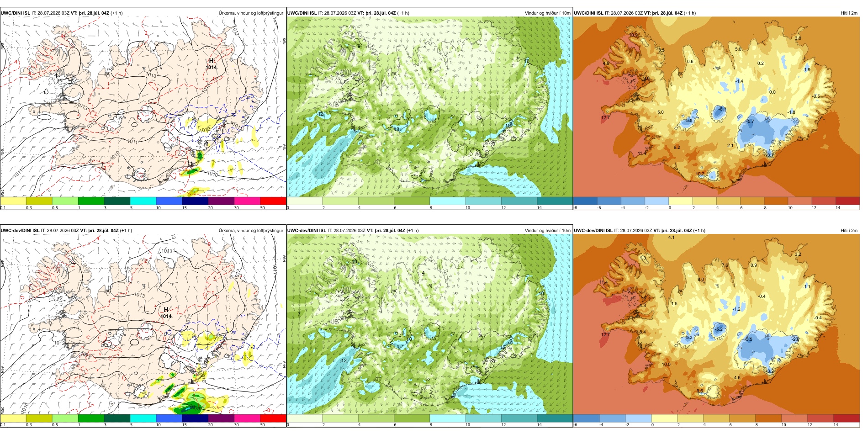
Task: Click the 4.1 temperature label in bottom temperature map
Action: click(671, 238)
